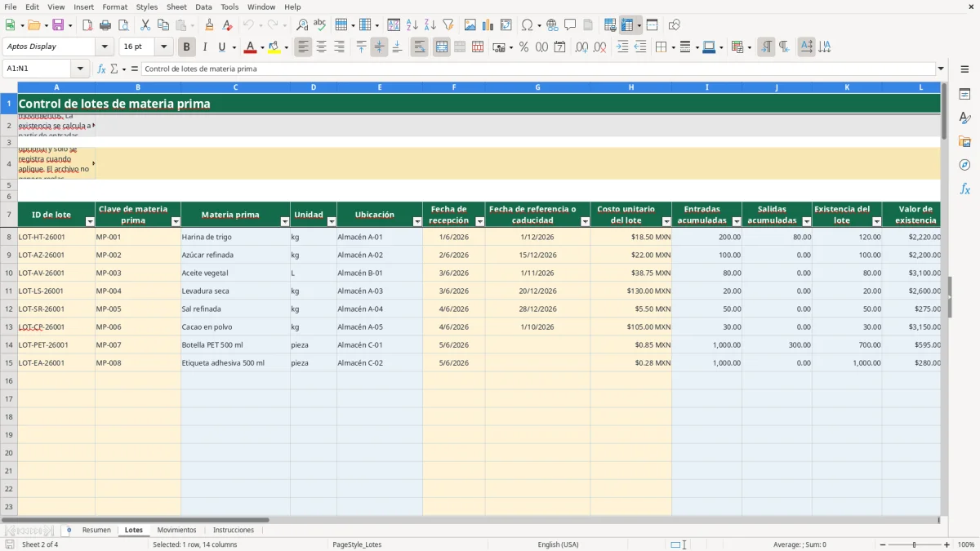
Task: Expand the formula bar
Action: coord(941,69)
